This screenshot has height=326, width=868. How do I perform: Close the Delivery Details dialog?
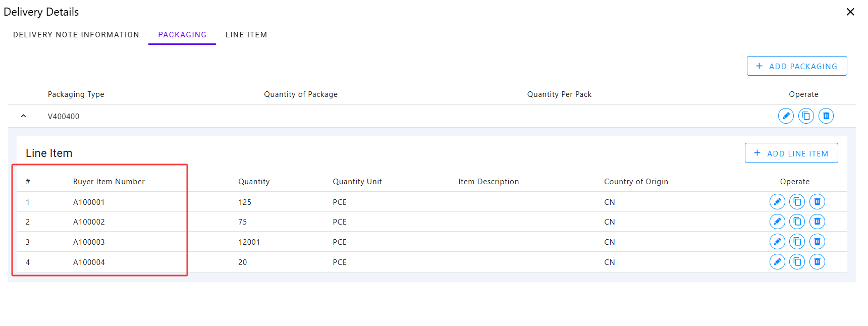(x=850, y=12)
